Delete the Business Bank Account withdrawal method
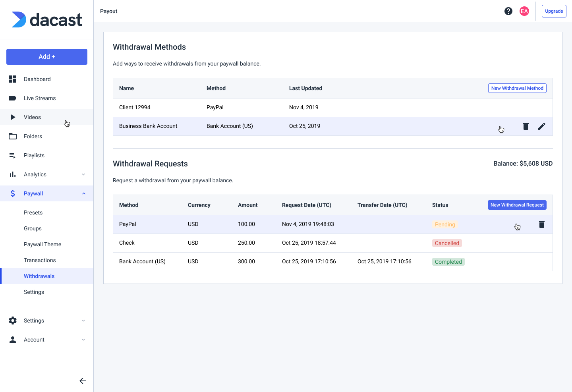 click(526, 126)
